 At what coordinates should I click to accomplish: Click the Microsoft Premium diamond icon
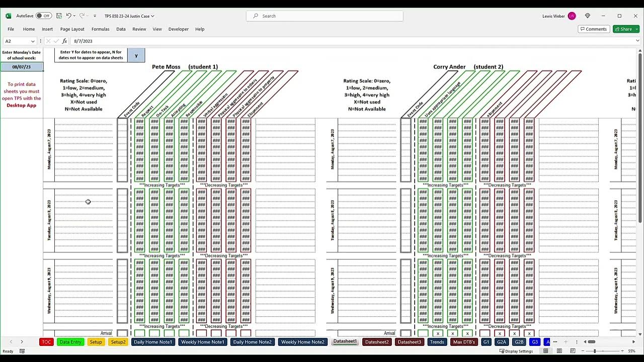tap(587, 16)
